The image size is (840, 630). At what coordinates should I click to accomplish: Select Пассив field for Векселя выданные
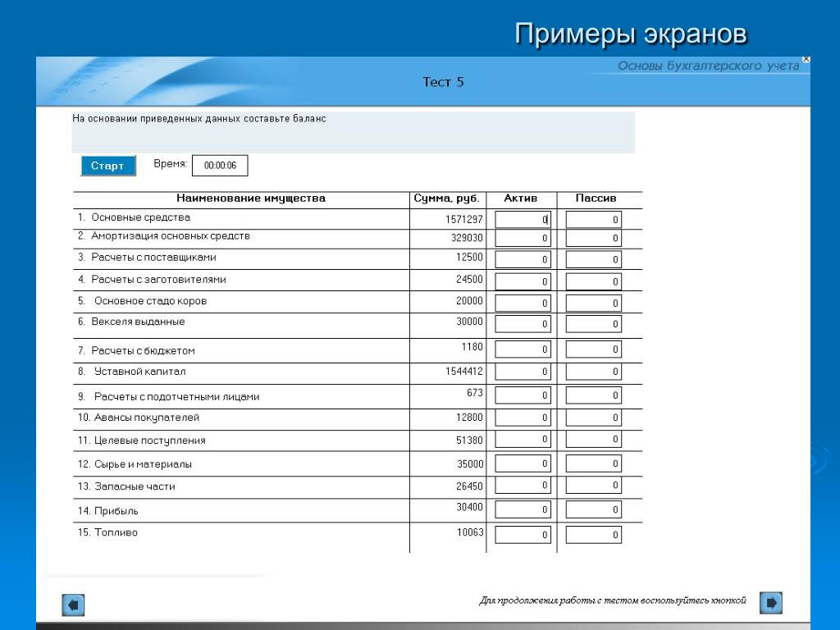pyautogui.click(x=594, y=324)
